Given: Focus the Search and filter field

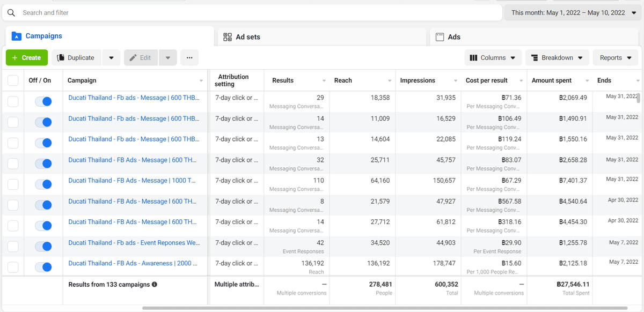Looking at the screenshot, I should point(252,13).
